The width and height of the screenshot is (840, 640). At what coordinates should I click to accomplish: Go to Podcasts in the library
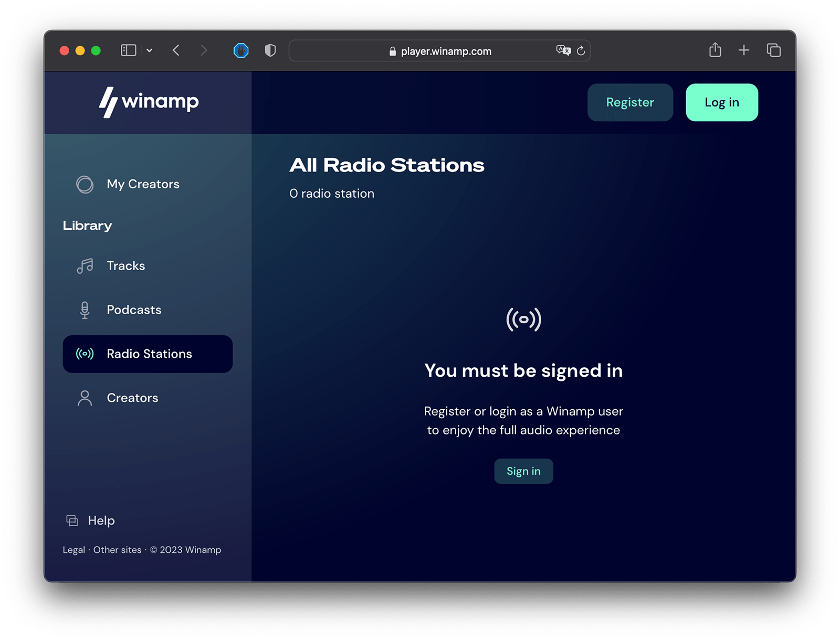[x=148, y=310]
